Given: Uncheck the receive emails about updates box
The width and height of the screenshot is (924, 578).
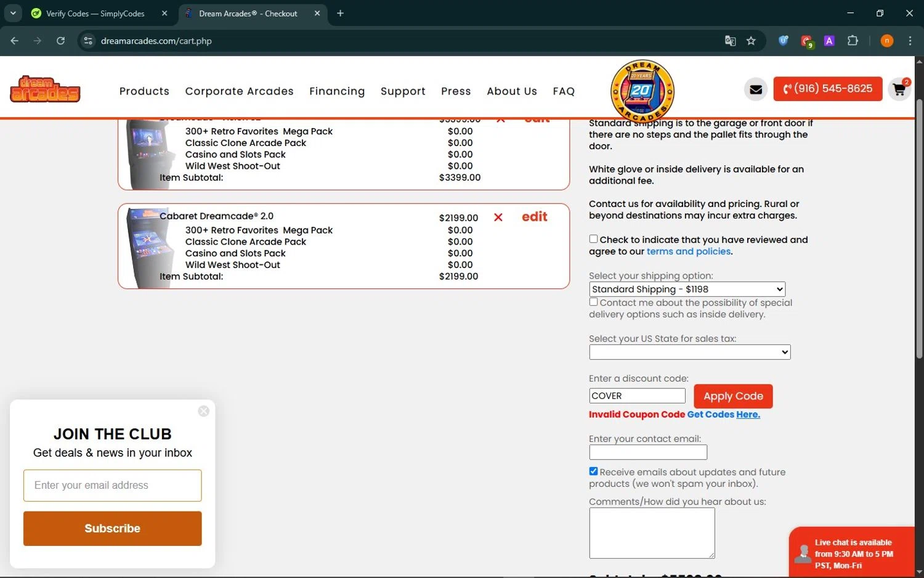Looking at the screenshot, I should (x=593, y=471).
